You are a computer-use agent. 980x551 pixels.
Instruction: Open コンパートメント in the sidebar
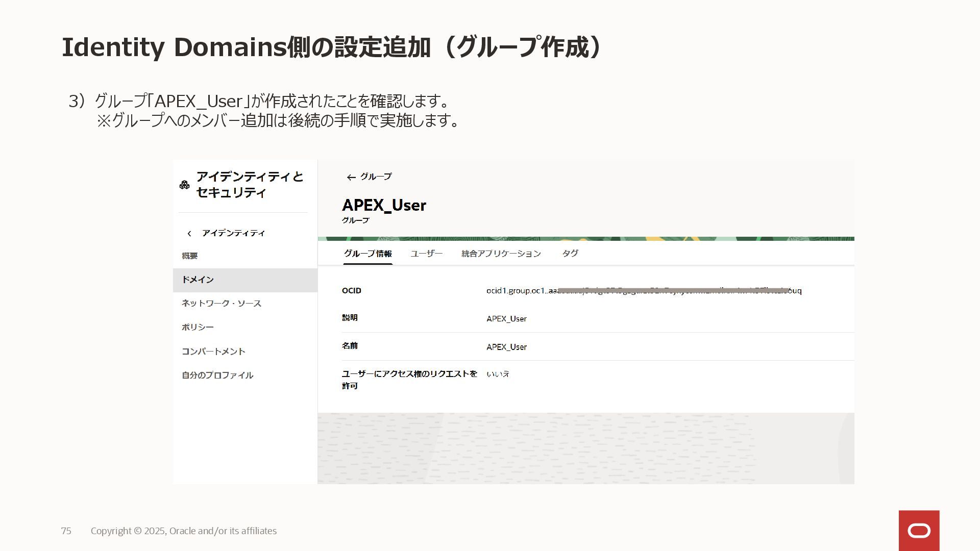point(213,351)
